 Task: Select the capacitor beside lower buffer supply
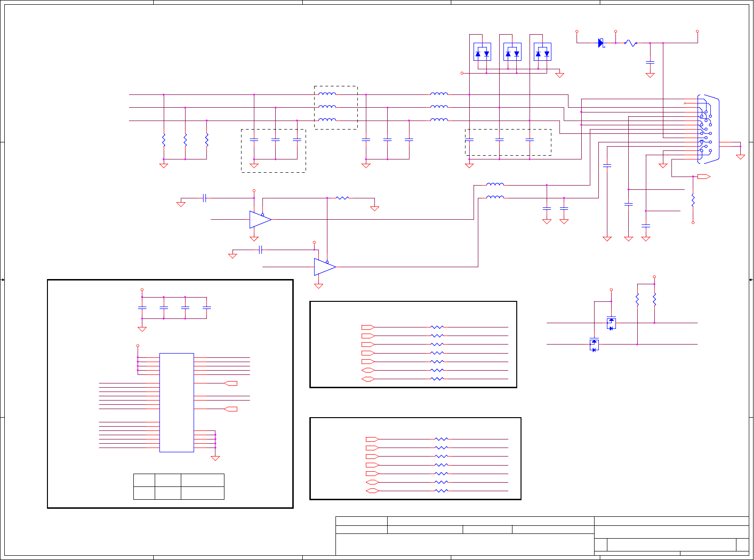(x=261, y=250)
